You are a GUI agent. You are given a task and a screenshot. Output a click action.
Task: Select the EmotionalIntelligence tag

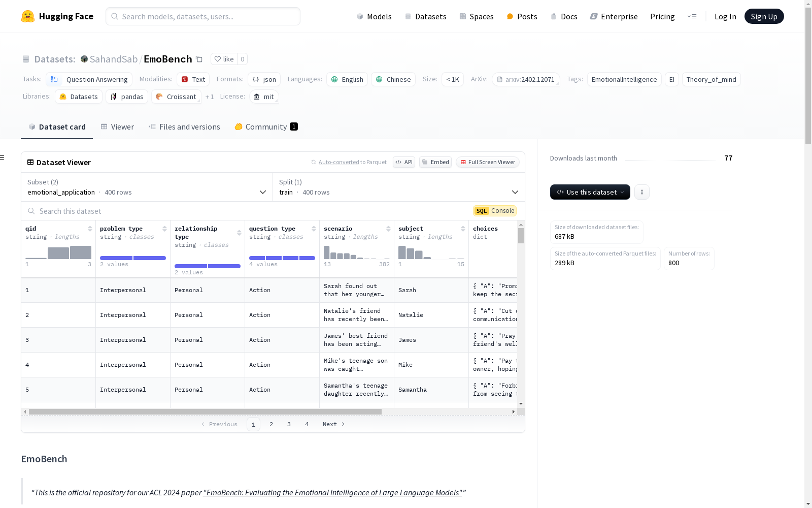click(x=624, y=79)
